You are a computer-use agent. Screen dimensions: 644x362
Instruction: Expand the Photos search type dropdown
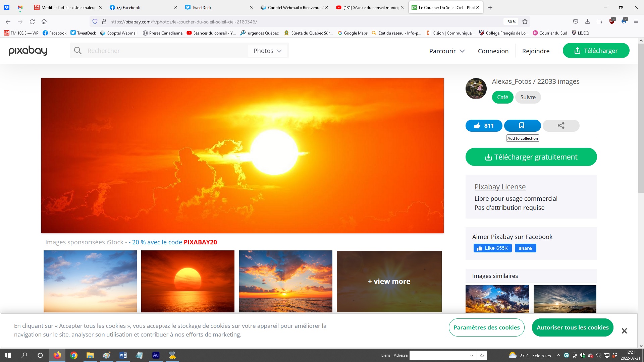point(268,51)
